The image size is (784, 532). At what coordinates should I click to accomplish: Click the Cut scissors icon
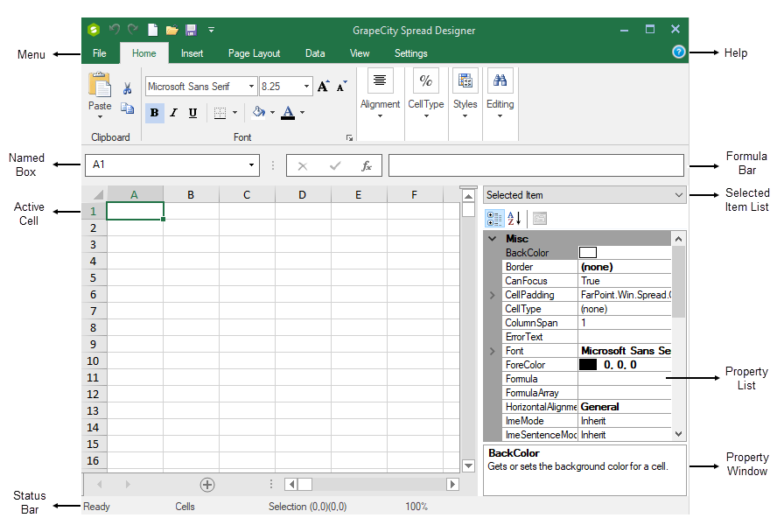coord(128,88)
